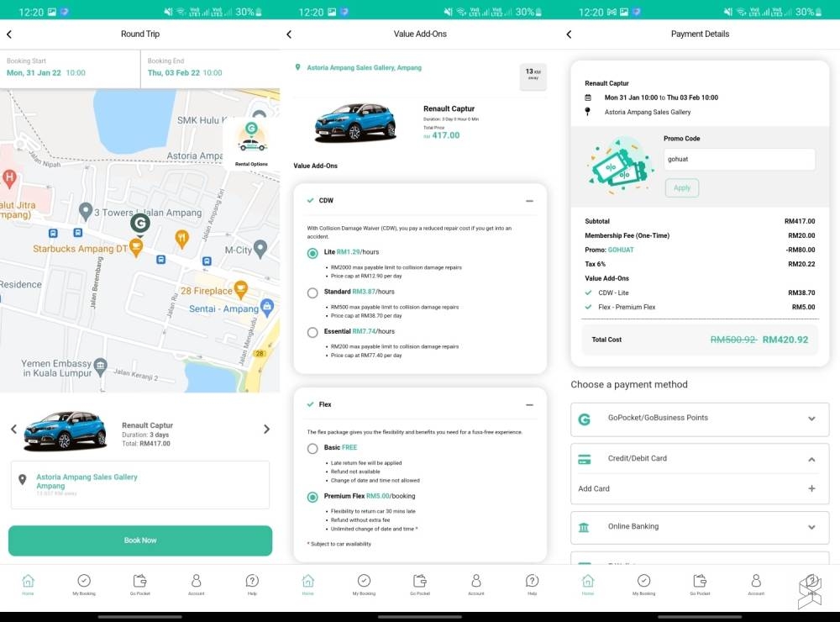Switch to My Booking tab on Payment Details screen
The image size is (840, 622).
pyautogui.click(x=644, y=584)
